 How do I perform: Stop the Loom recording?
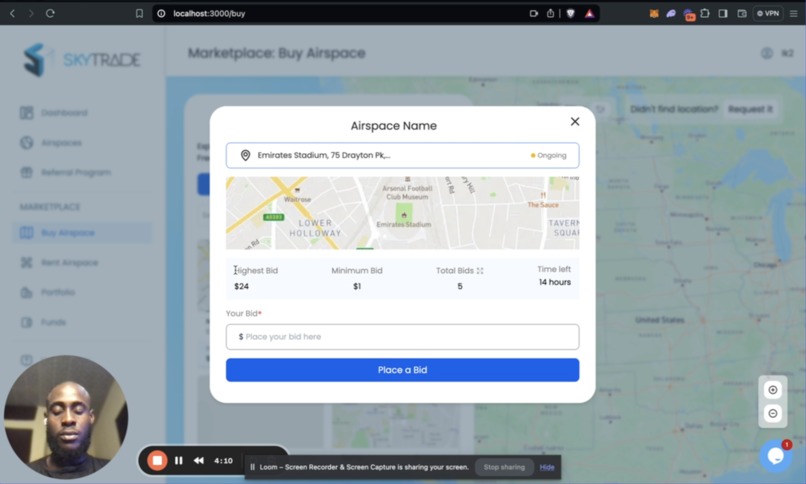point(157,460)
